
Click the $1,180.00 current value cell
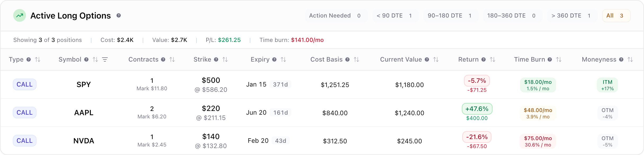pyautogui.click(x=409, y=85)
